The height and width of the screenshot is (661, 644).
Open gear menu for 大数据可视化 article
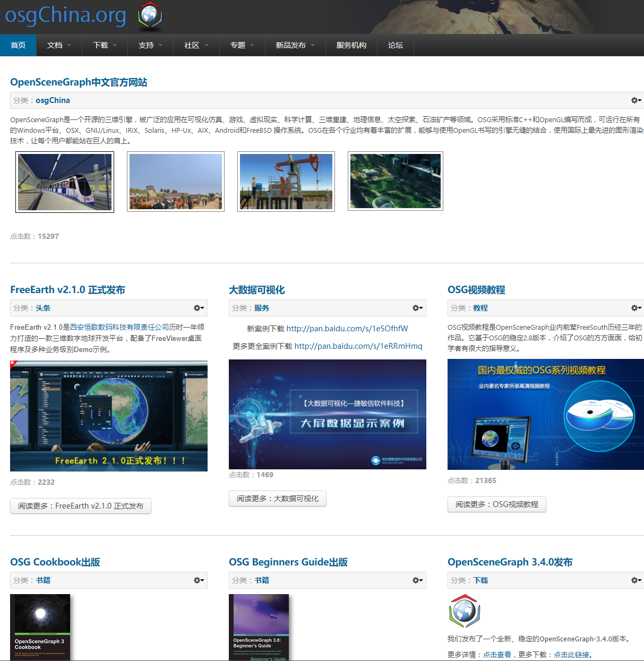(418, 308)
